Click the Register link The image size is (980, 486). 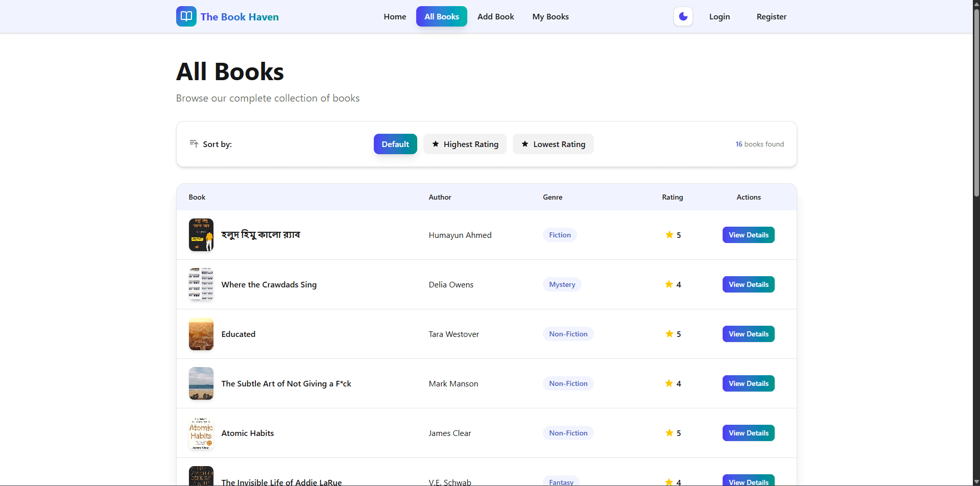coord(771,16)
